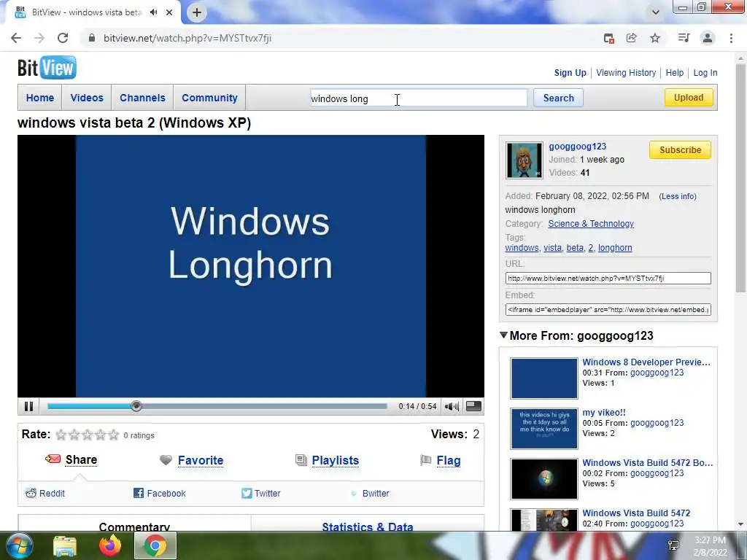Open Windows 8 Developer Preview thumbnail
The height and width of the screenshot is (560, 747).
[544, 378]
